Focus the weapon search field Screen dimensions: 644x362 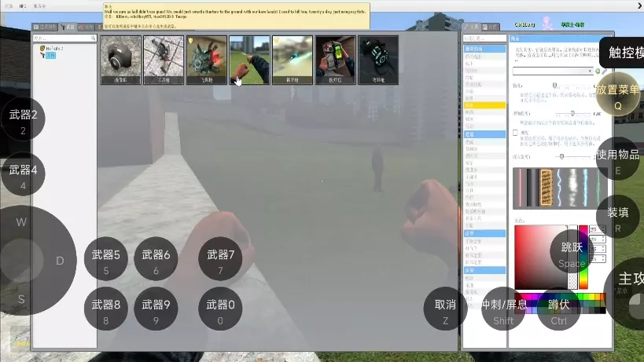tap(64, 38)
